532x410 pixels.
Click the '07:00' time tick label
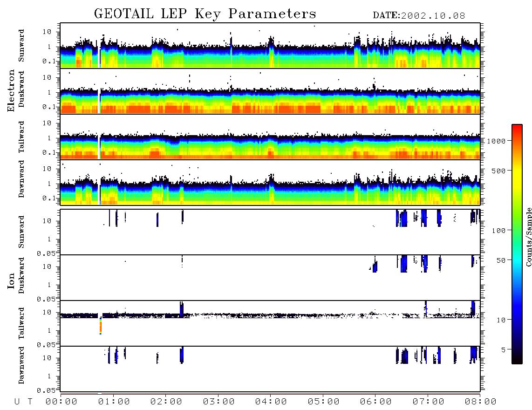429,402
